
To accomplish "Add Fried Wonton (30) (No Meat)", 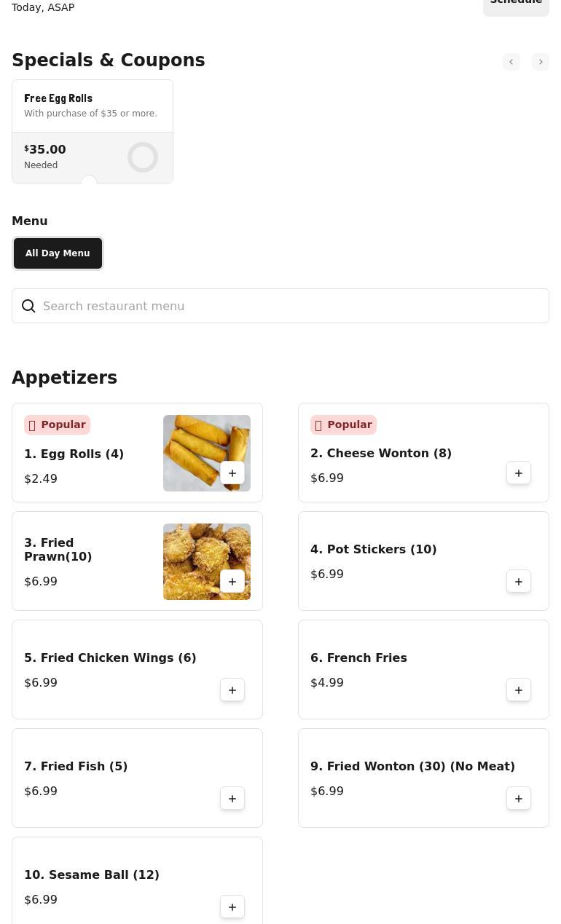I will [519, 799].
